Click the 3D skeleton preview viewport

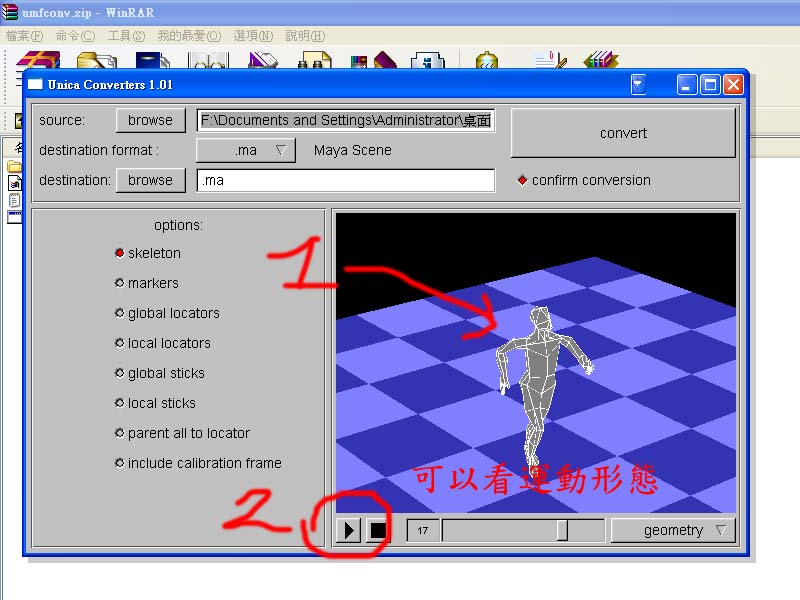(x=536, y=363)
